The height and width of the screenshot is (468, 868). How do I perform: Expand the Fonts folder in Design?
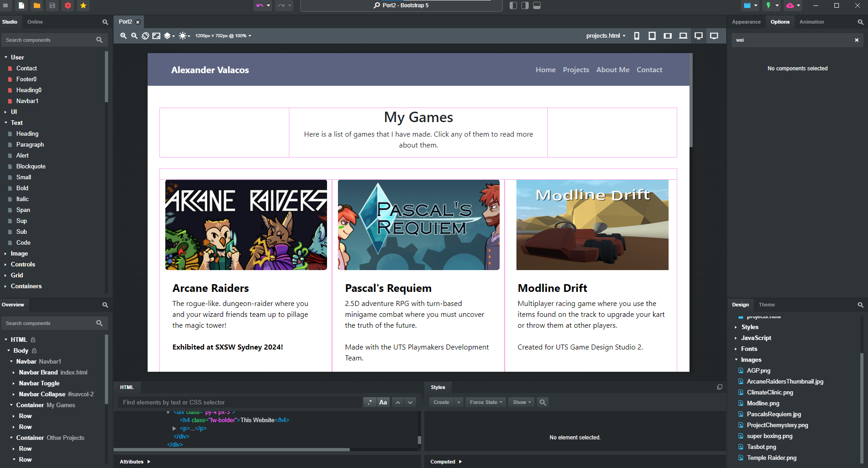[x=736, y=349]
